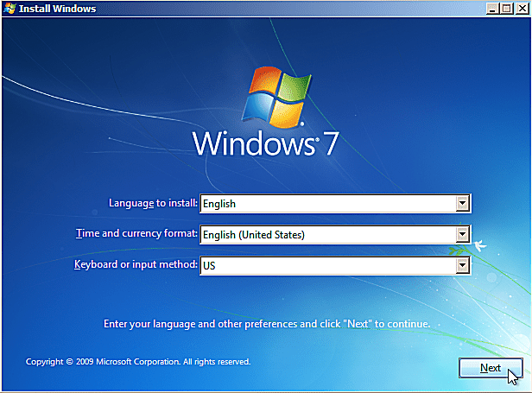Minimize the Install Windows window
Screen dimensions: 532x393
492,9
